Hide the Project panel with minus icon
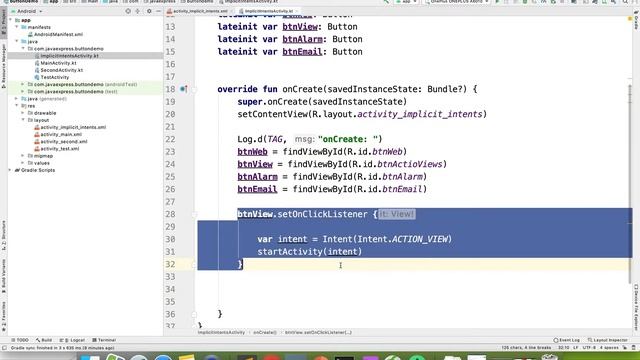The width and height of the screenshot is (640, 360). 158,11
